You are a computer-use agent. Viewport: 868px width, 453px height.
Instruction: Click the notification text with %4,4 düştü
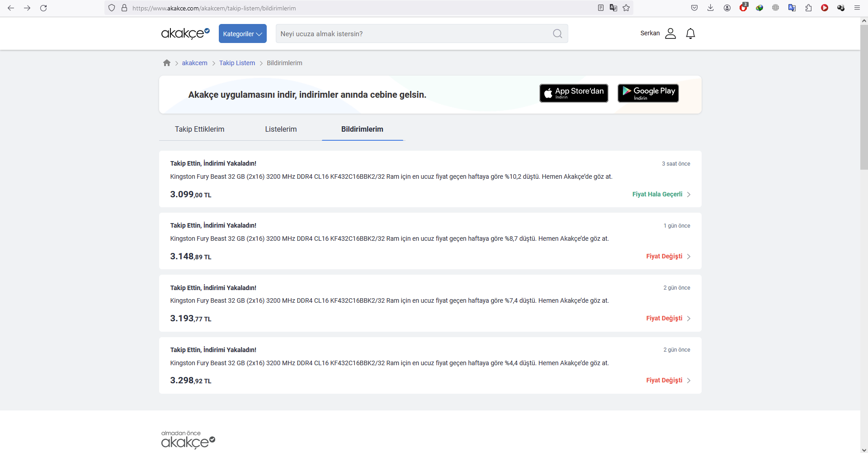[x=389, y=363]
